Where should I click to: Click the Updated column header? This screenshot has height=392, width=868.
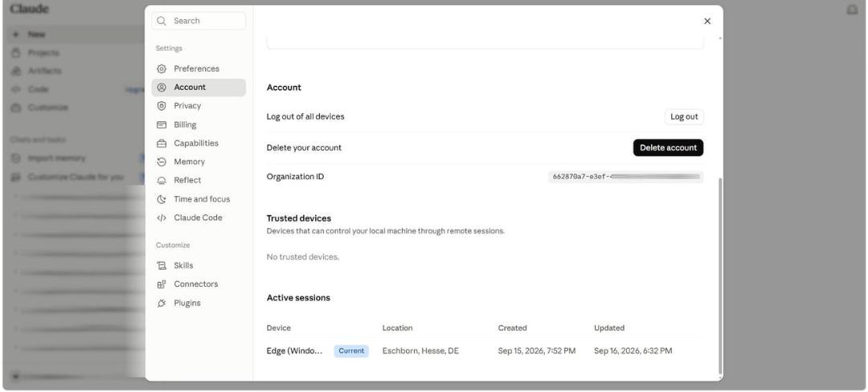[x=609, y=328]
